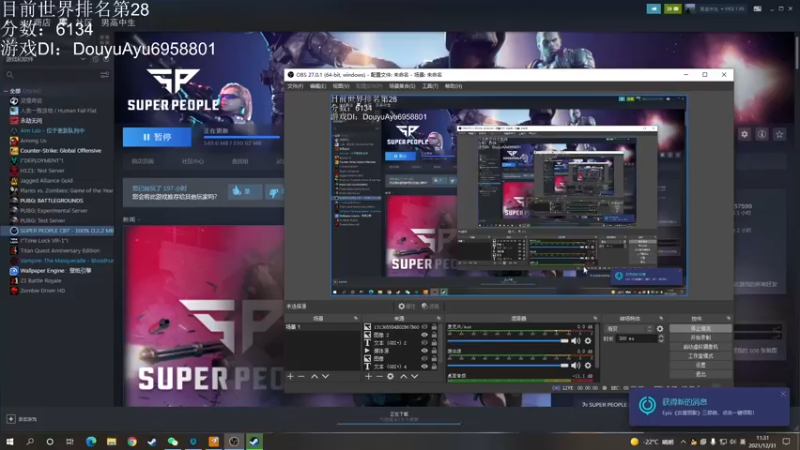Step transition duration value
Screen dimensions: 800x450
pos(661,338)
